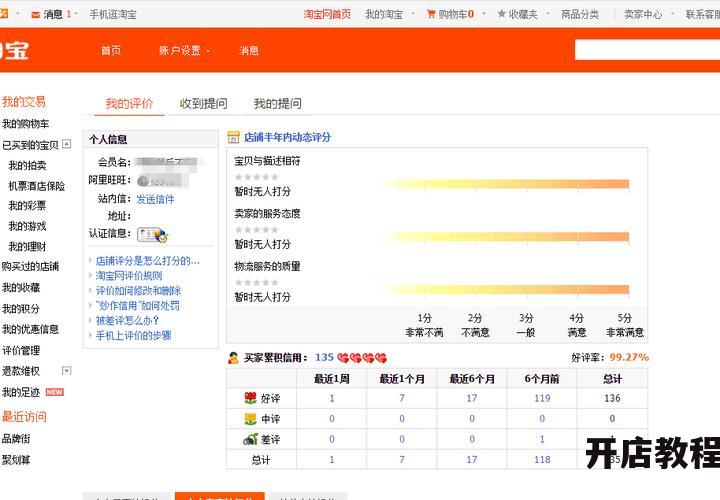720x500 pixels.
Task: Open 淘宝网首页 from the top bar
Action: (x=327, y=14)
